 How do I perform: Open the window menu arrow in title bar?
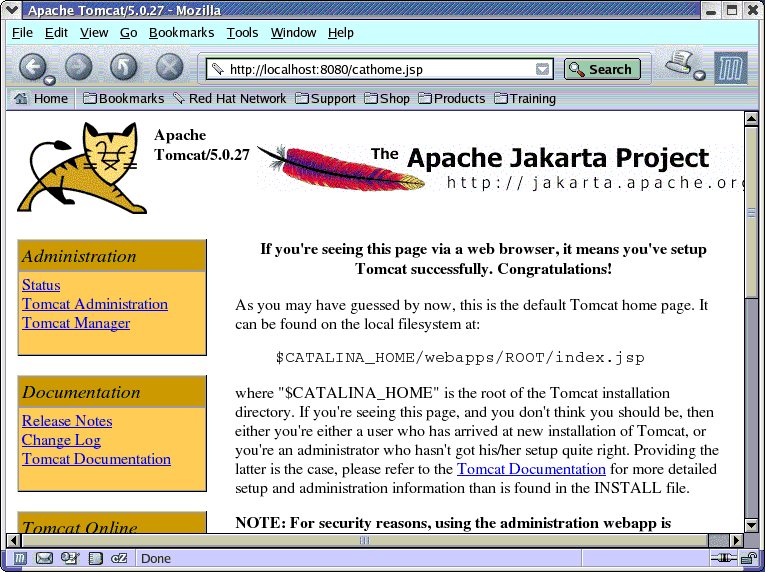[x=12, y=9]
